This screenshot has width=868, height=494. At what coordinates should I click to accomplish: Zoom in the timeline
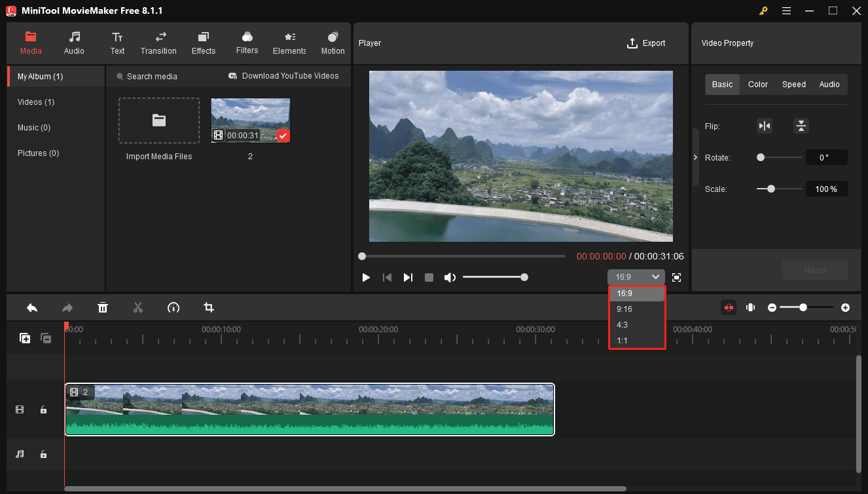click(845, 307)
